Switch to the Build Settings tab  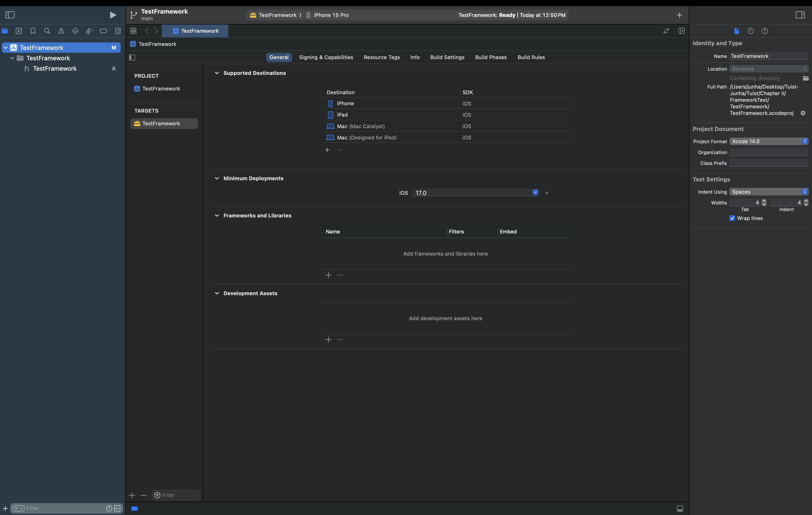tap(447, 57)
